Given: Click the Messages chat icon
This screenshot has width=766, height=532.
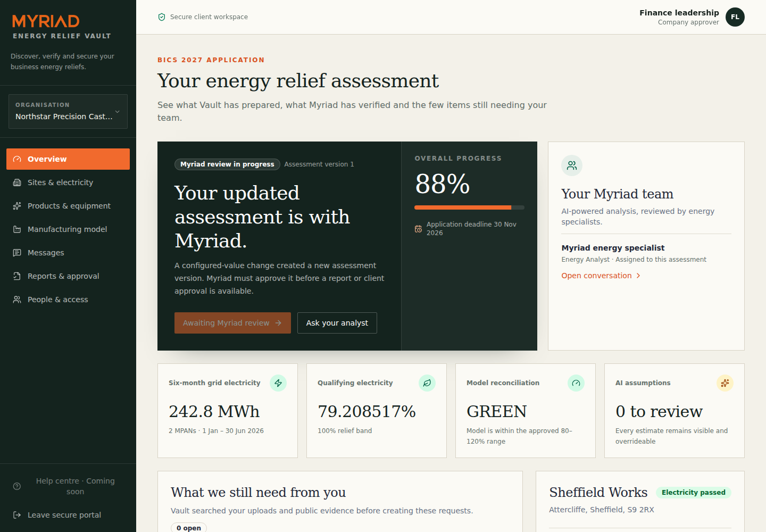Looking at the screenshot, I should (17, 253).
